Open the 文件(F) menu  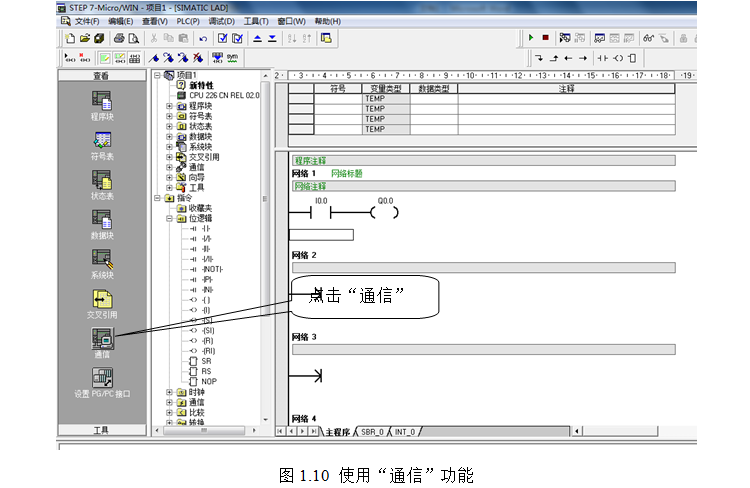click(x=87, y=22)
